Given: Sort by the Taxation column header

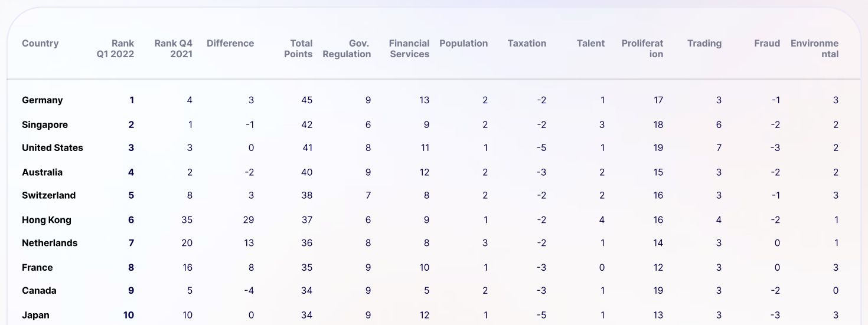Looking at the screenshot, I should tap(527, 43).
